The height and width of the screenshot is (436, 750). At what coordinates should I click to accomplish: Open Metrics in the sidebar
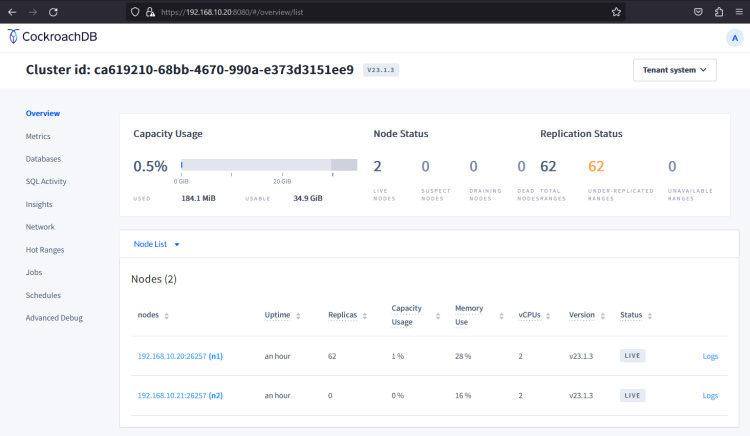coord(38,136)
